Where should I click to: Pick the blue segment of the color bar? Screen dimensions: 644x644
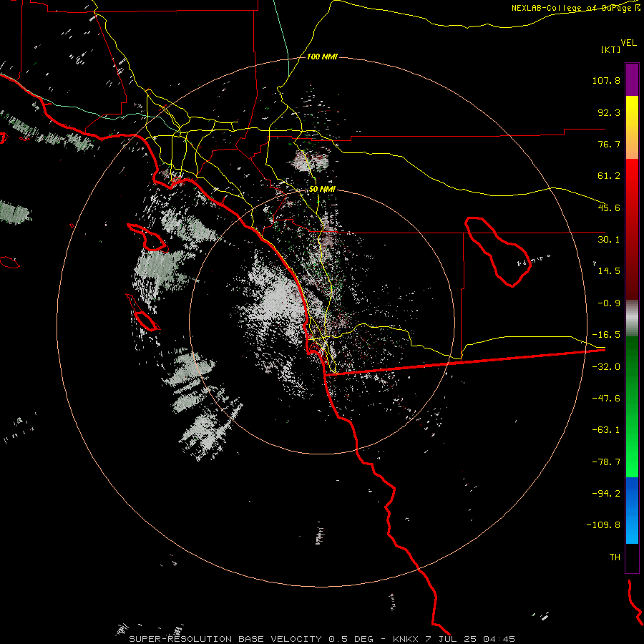[x=632, y=510]
